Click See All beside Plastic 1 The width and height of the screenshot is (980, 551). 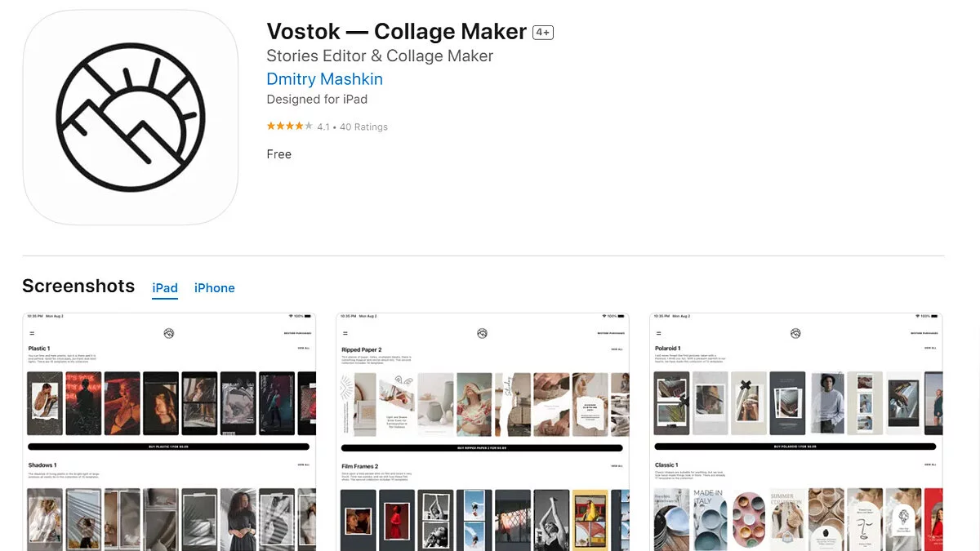click(303, 349)
